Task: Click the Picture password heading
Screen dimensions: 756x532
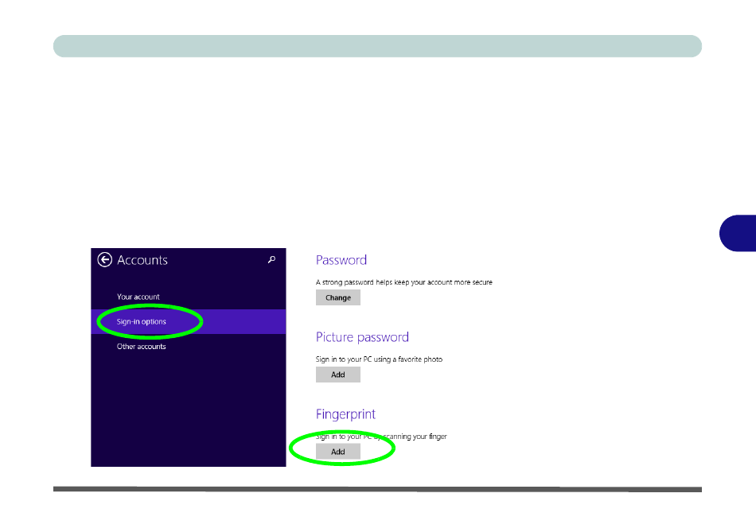Action: click(362, 337)
